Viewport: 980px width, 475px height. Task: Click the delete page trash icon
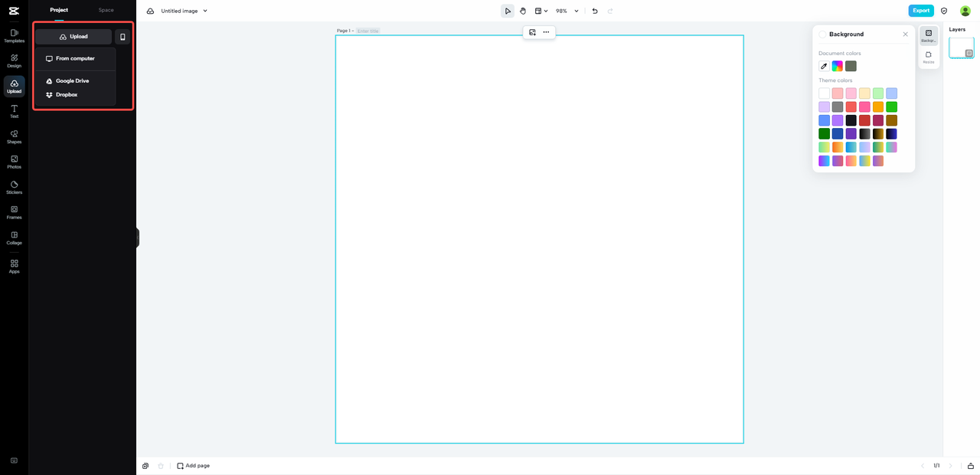(x=161, y=466)
